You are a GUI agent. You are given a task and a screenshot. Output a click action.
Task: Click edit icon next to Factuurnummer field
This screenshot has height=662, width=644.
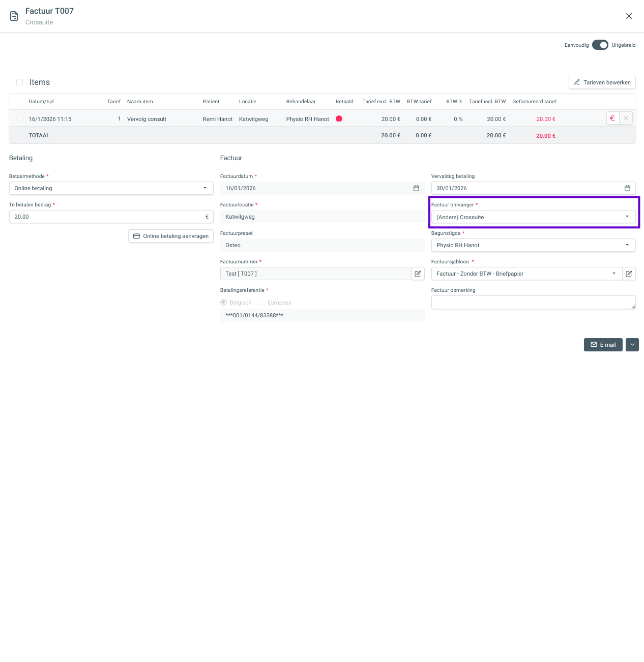[x=418, y=274]
